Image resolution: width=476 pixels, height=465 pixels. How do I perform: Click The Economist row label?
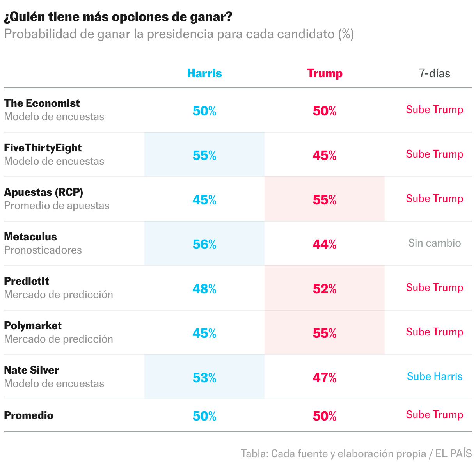[x=42, y=103]
